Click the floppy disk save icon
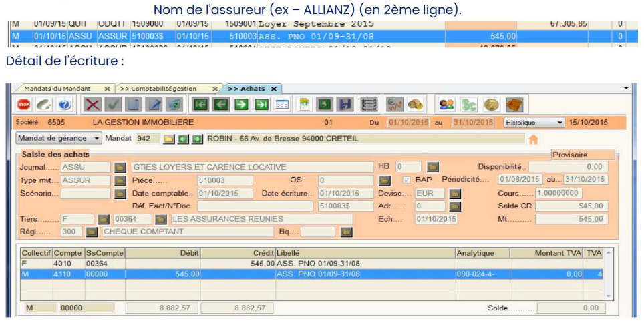Screen dimensions: 644x331 pyautogui.click(x=345, y=105)
